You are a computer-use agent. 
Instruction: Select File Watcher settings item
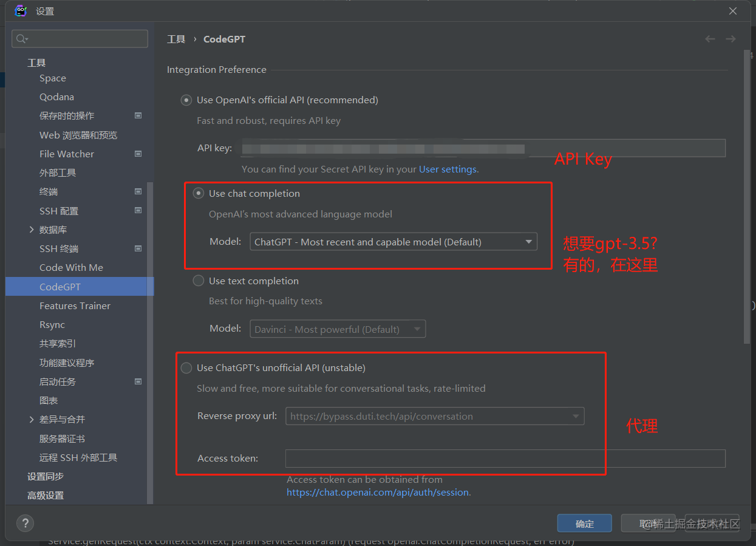click(67, 154)
